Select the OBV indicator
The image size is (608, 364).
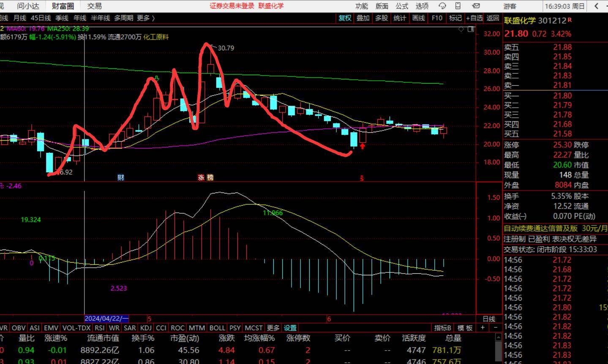pos(19,328)
